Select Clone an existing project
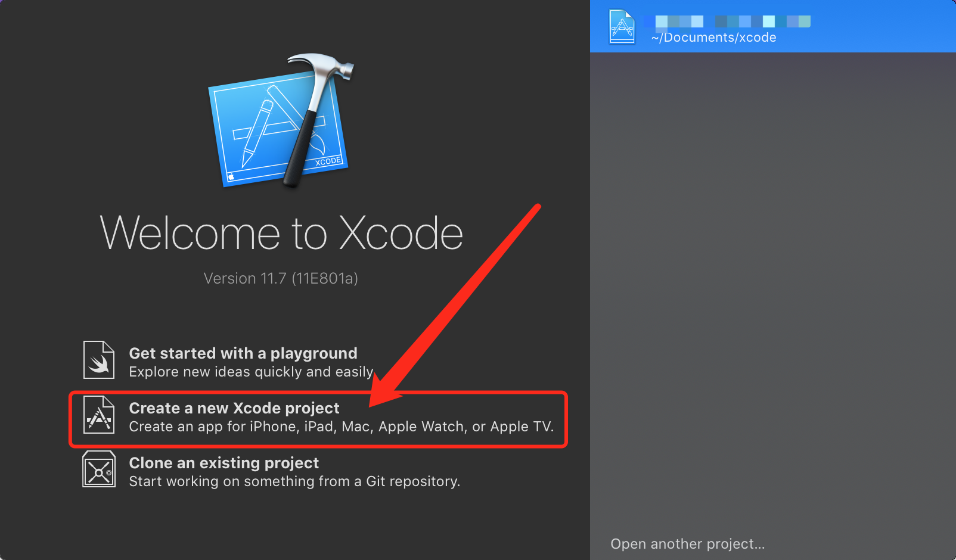The width and height of the screenshot is (956, 560). [224, 463]
